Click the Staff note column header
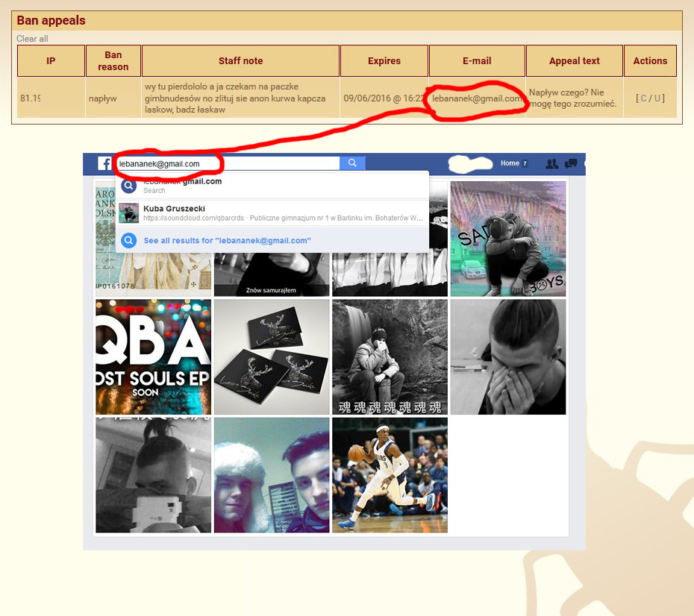This screenshot has width=694, height=616. [x=240, y=60]
